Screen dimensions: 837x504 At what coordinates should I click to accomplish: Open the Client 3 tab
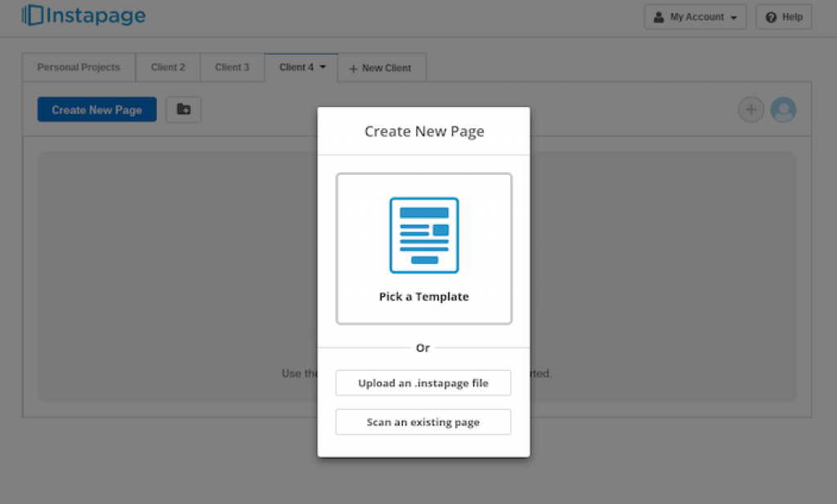point(232,67)
